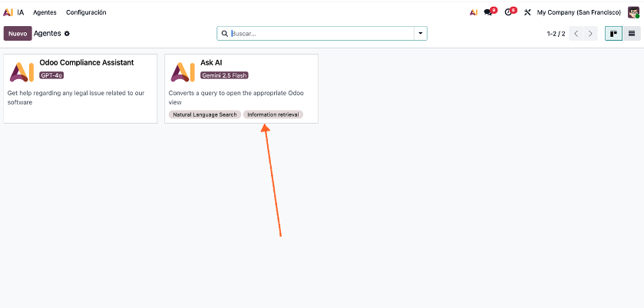Go to next page of records
The image size is (644, 308).
[x=590, y=34]
